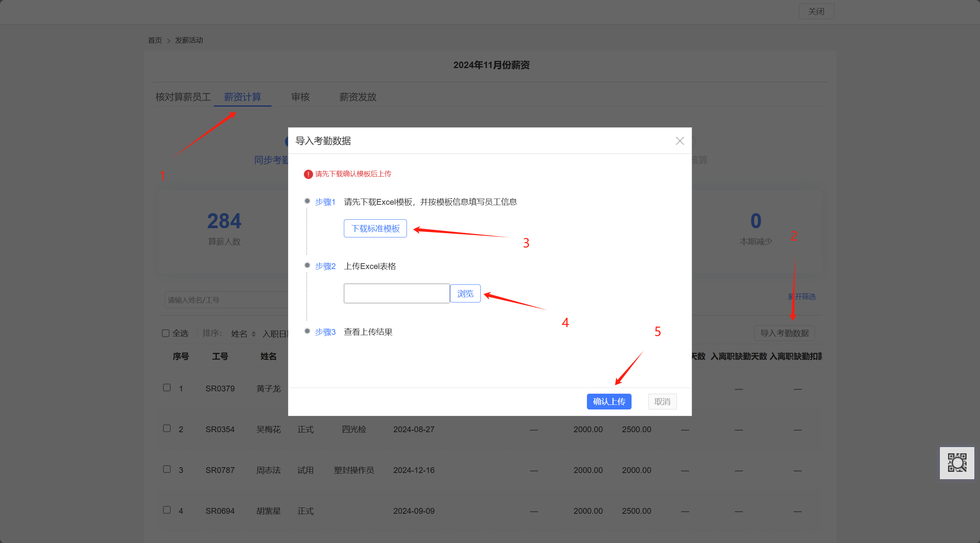Click the 浏览 file browse button
The width and height of the screenshot is (980, 543).
tap(465, 294)
